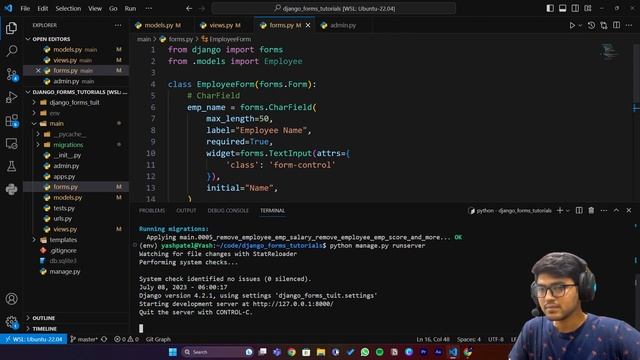Open the Selection menu
Image resolution: width=640 pixels, height=360 pixels.
point(68,8)
